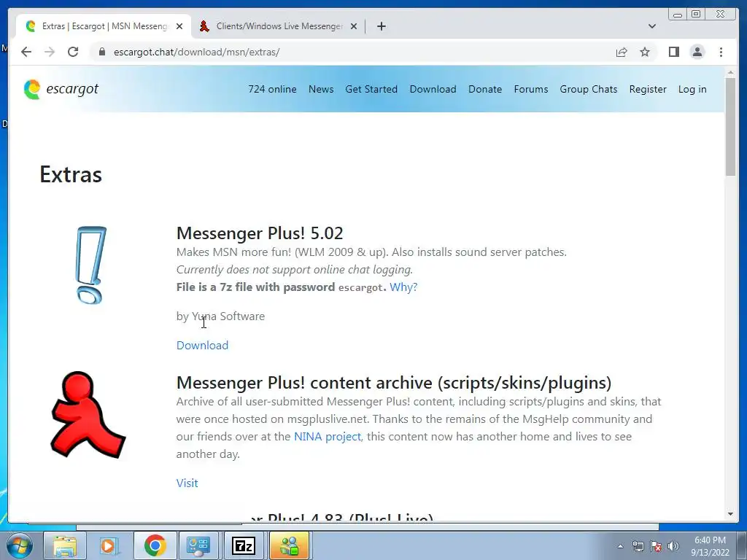Click the padlock site info icon
This screenshot has width=747, height=560.
(x=101, y=52)
